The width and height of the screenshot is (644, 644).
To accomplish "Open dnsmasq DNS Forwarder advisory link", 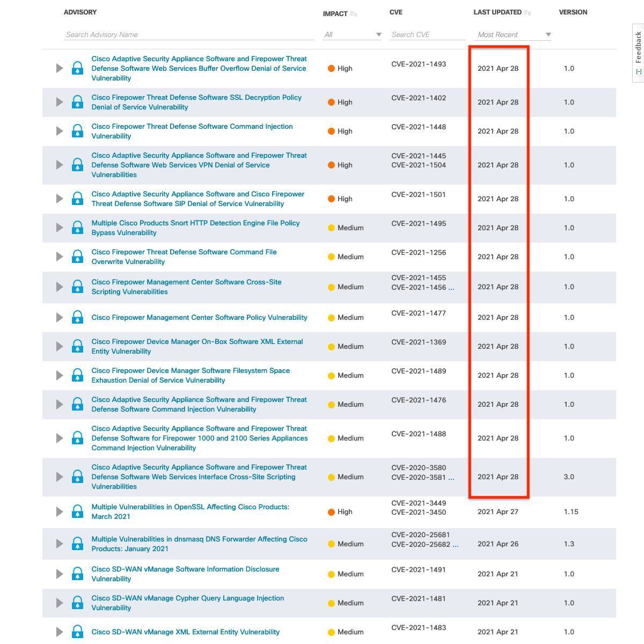I will 199,544.
